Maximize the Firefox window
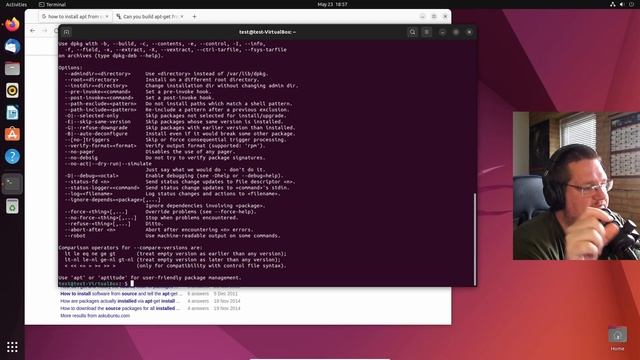The width and height of the screenshot is (640, 360). point(434,16)
